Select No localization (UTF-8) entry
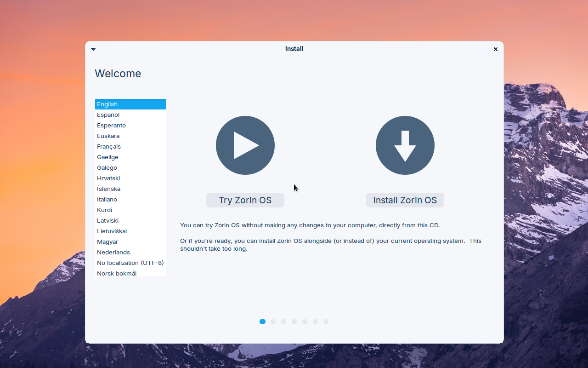Screen dimensions: 588x368 tap(130, 263)
